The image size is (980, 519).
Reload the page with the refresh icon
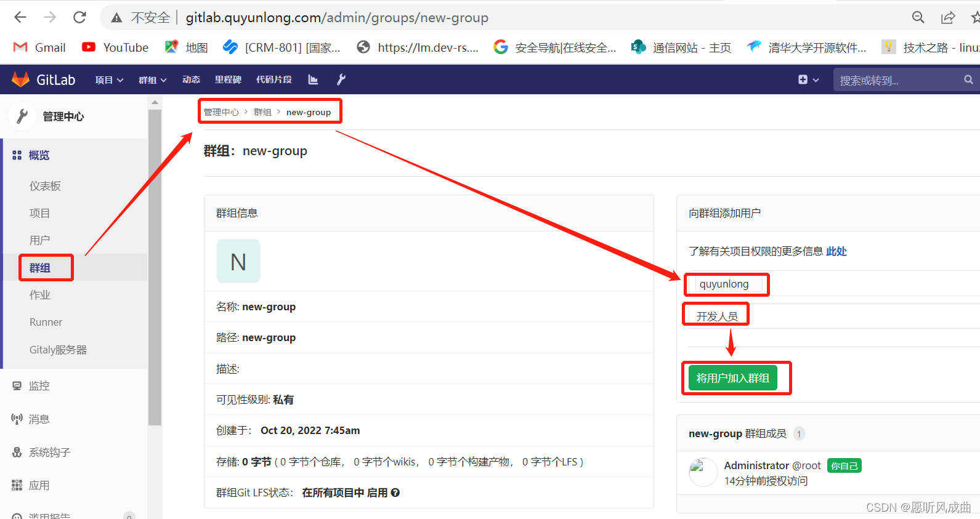tap(79, 17)
